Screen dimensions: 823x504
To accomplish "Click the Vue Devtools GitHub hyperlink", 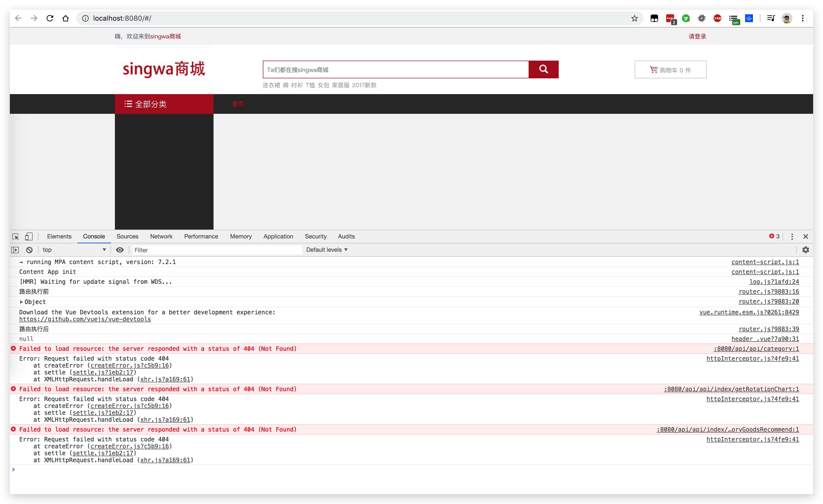I will coord(85,319).
